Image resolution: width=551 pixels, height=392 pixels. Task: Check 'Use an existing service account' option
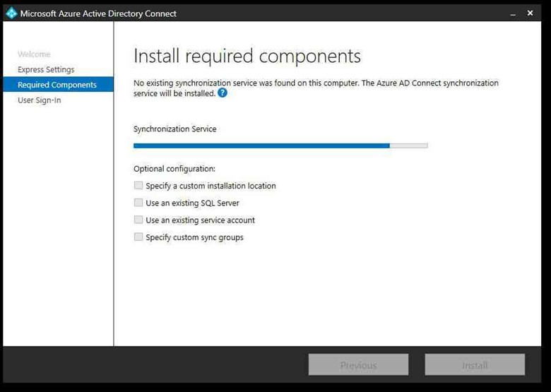[138, 220]
